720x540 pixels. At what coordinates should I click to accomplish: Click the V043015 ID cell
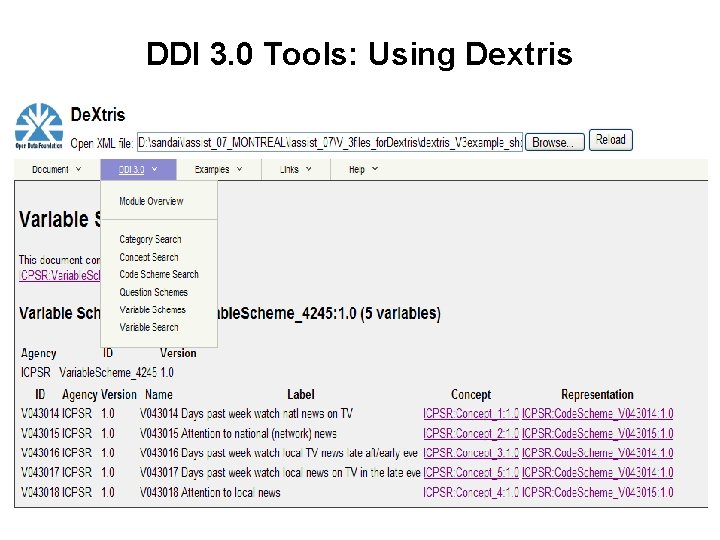(40, 433)
